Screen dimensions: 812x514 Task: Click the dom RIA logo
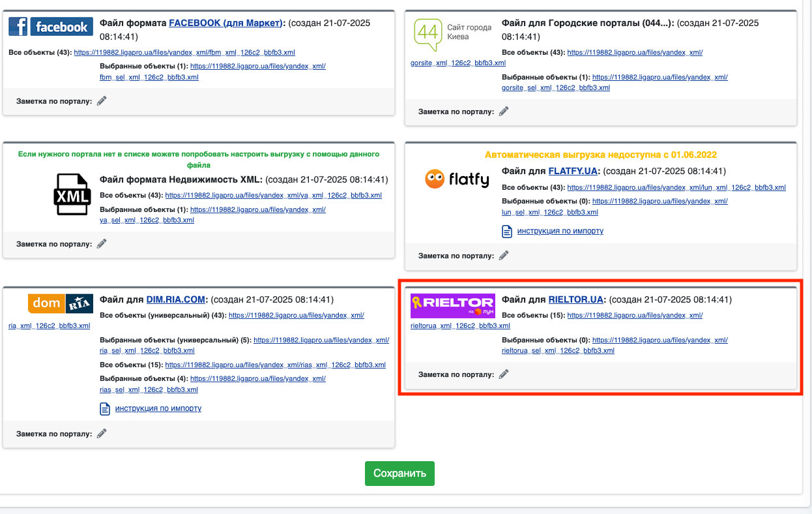coord(61,303)
